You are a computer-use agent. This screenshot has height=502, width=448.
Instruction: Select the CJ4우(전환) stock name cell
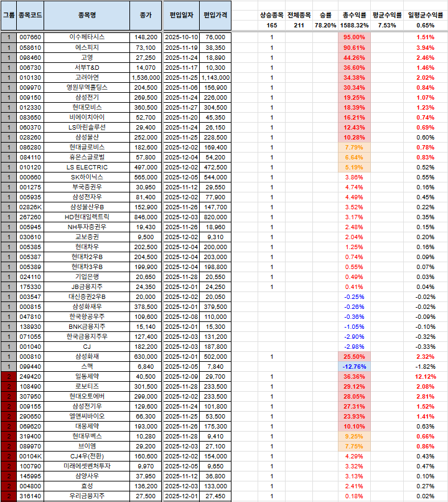click(86, 456)
